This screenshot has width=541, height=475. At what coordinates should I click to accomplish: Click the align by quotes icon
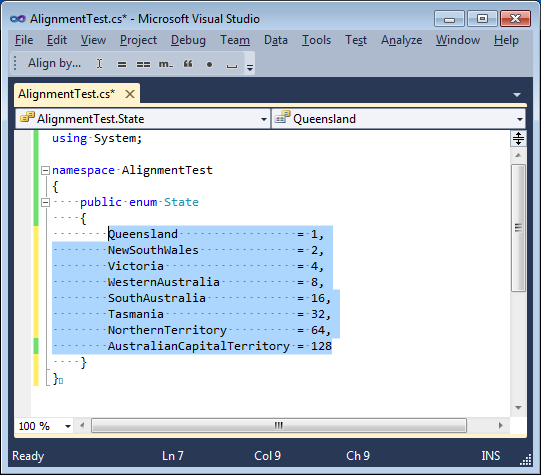[188, 64]
